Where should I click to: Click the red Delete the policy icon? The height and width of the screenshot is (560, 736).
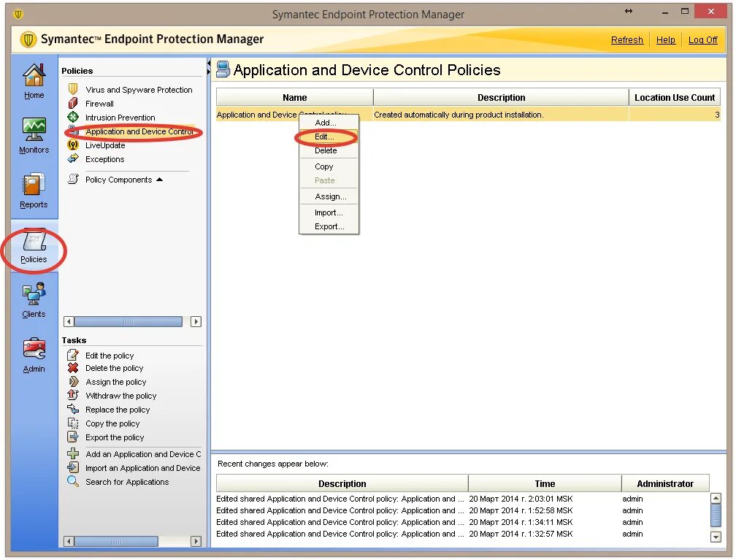coord(73,367)
